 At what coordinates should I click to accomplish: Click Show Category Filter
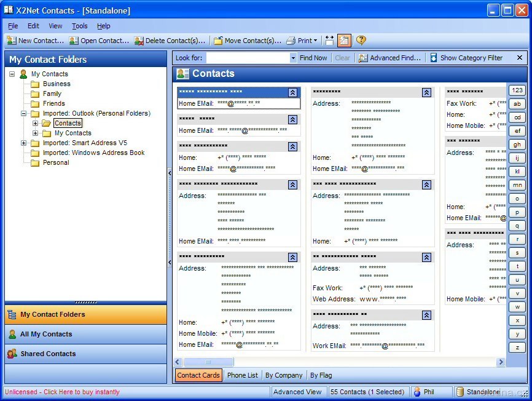pyautogui.click(x=466, y=58)
